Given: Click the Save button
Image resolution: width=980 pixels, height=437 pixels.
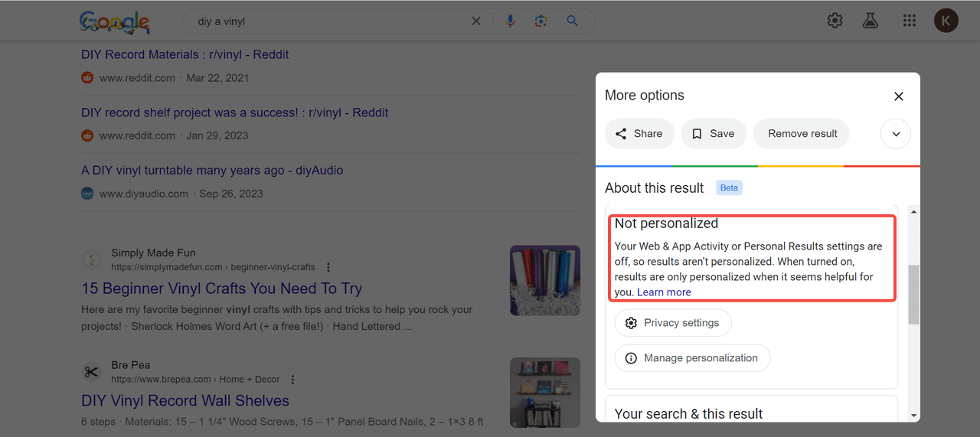Looking at the screenshot, I should [x=713, y=133].
